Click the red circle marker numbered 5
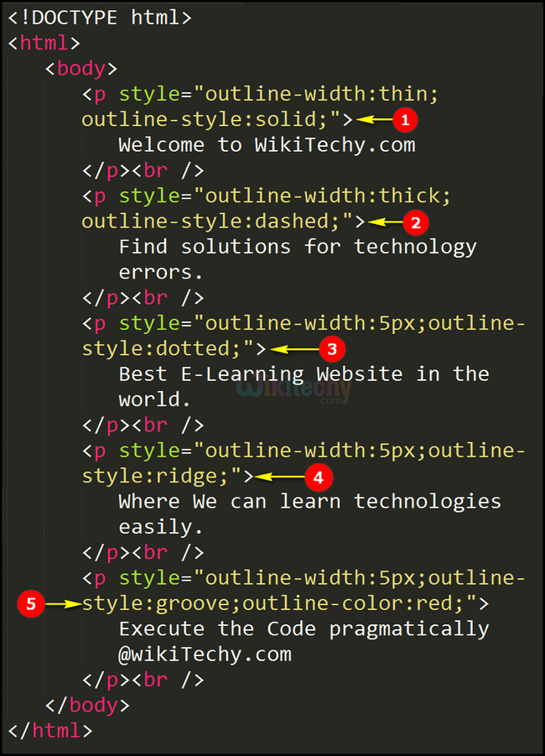 click(31, 603)
